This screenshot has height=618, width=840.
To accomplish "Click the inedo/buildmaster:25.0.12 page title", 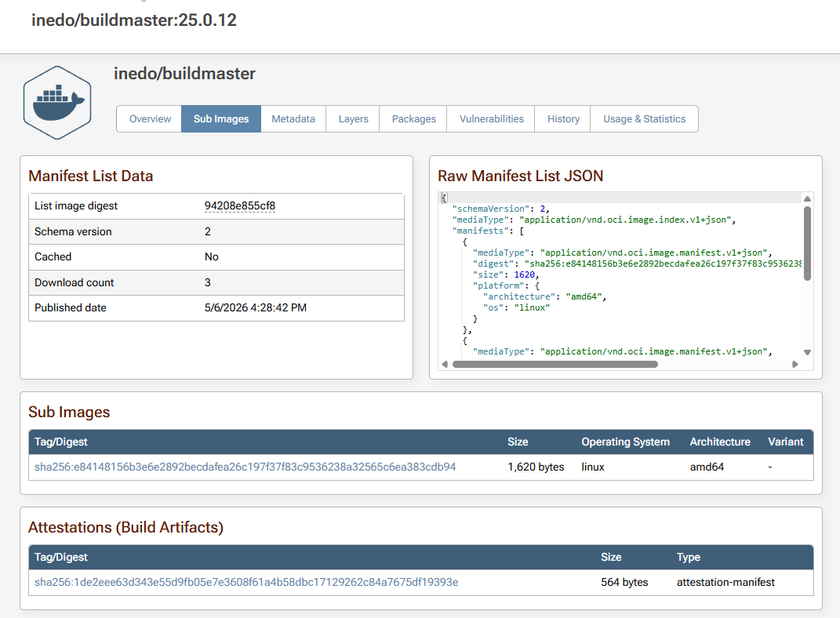I will click(134, 20).
